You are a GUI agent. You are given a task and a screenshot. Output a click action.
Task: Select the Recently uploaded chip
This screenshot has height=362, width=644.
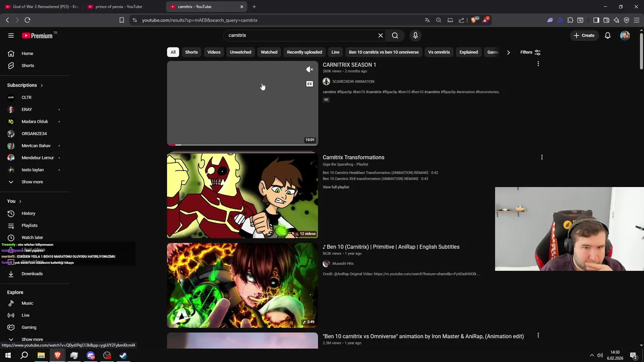pyautogui.click(x=304, y=52)
